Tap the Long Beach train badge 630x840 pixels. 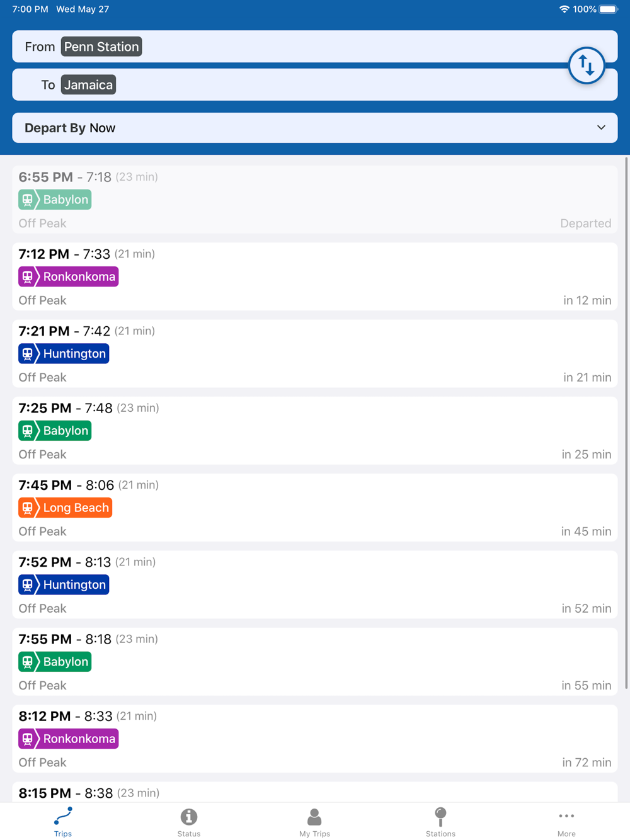pyautogui.click(x=66, y=508)
